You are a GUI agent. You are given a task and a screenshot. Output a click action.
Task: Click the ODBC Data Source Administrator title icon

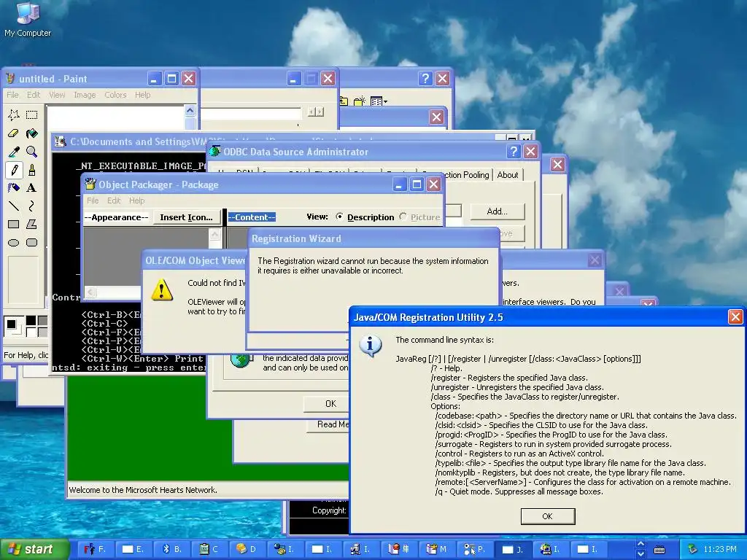215,152
